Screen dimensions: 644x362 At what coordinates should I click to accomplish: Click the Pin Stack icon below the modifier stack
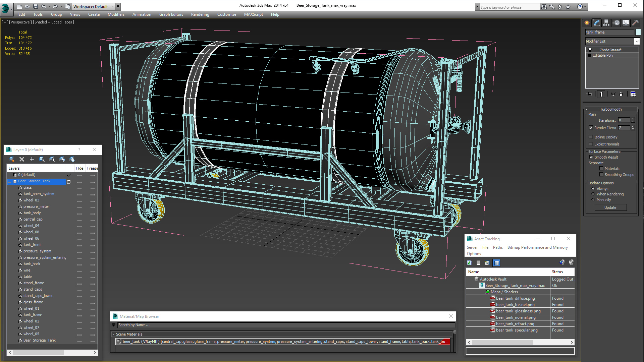589,94
